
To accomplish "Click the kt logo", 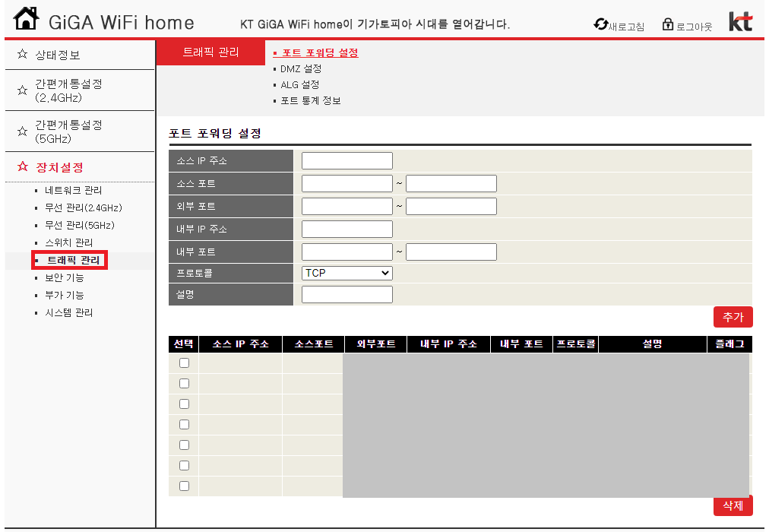I will coord(740,21).
